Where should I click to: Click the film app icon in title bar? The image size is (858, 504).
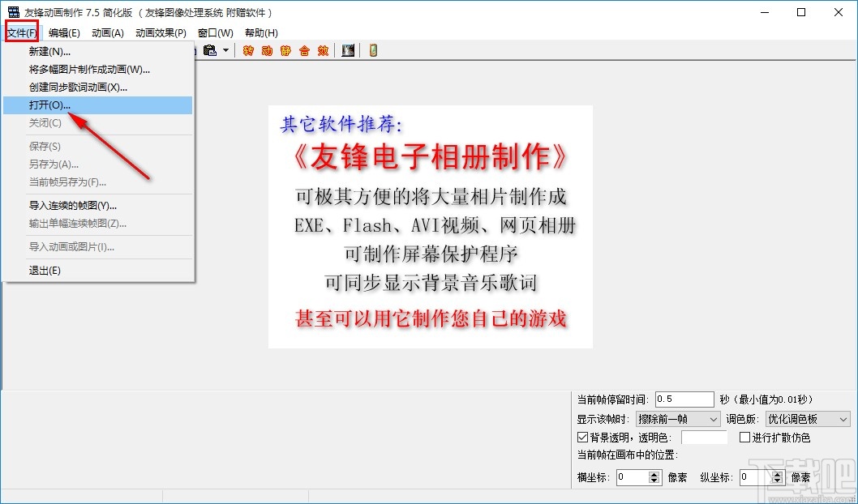(14, 12)
